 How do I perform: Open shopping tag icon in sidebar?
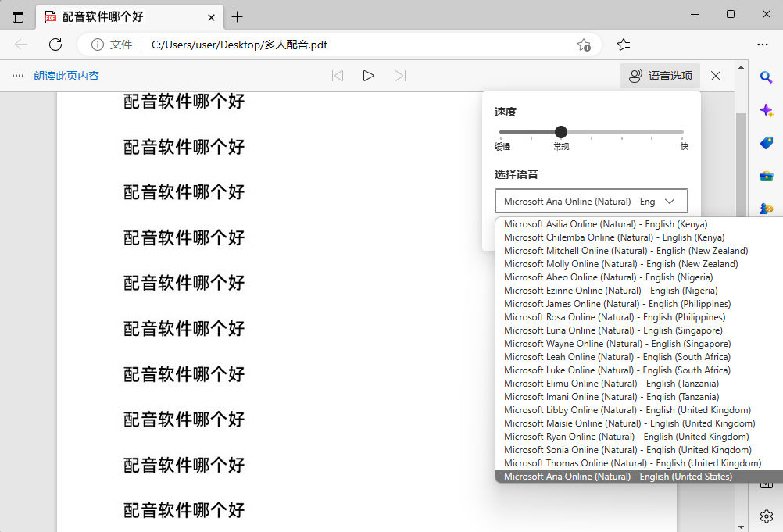766,143
